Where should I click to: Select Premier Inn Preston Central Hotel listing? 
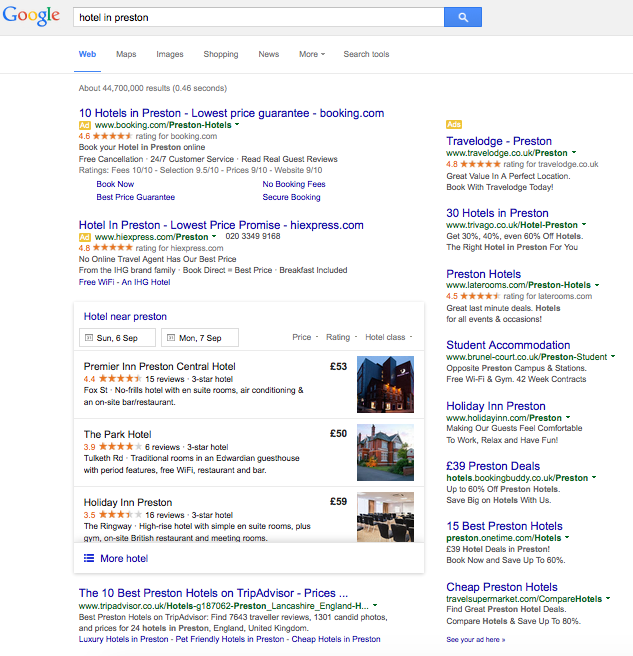point(159,366)
